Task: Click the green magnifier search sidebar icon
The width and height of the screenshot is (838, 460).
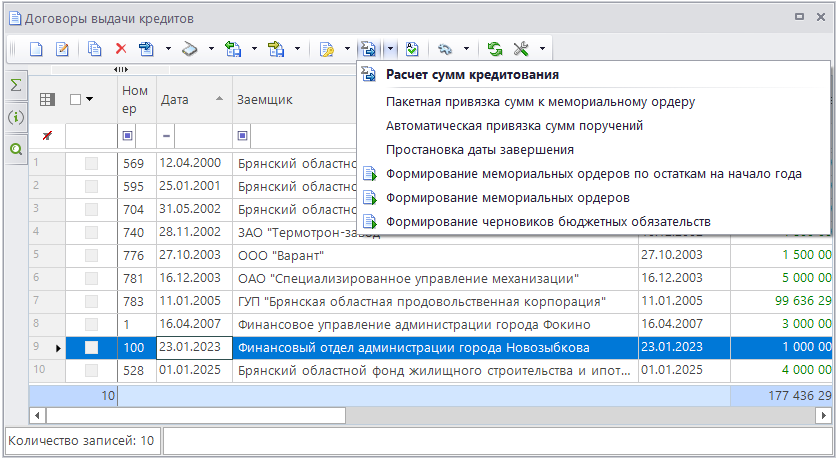Action: tap(16, 148)
